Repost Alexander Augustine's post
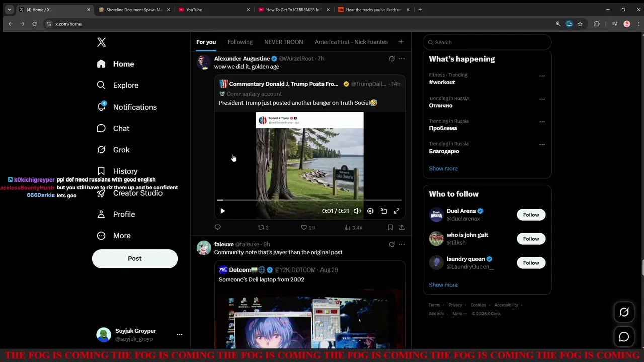The height and width of the screenshot is (362, 644). (263, 227)
